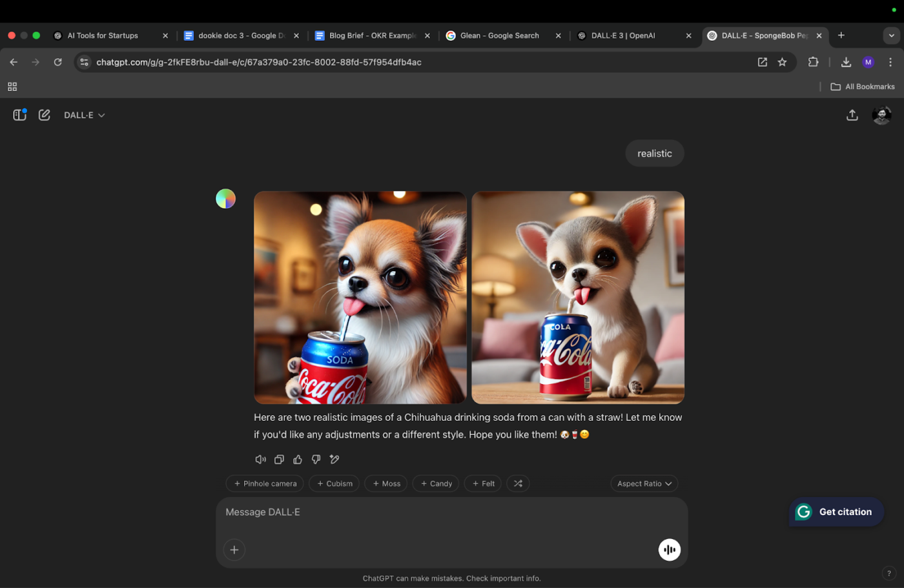Open the Aspect Ratio dropdown
This screenshot has width=904, height=588.
644,483
